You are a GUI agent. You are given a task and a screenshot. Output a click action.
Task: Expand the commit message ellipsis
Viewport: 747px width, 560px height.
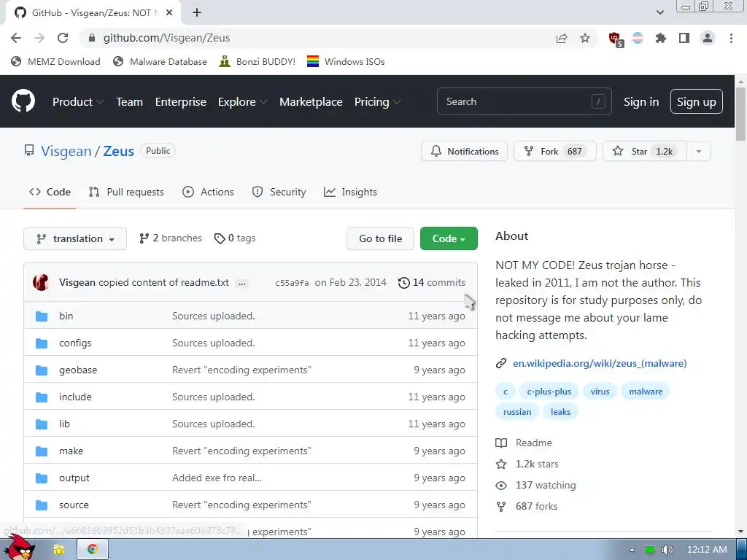point(242,283)
